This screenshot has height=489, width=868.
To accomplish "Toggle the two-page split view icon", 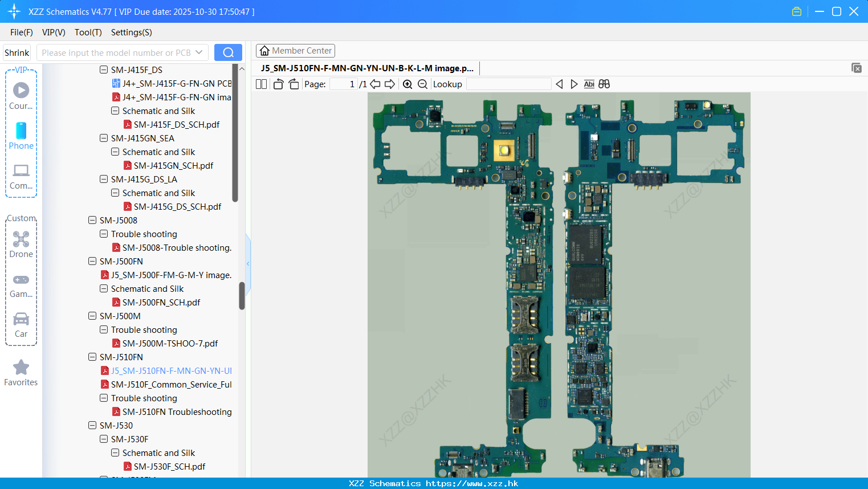I will pyautogui.click(x=261, y=84).
